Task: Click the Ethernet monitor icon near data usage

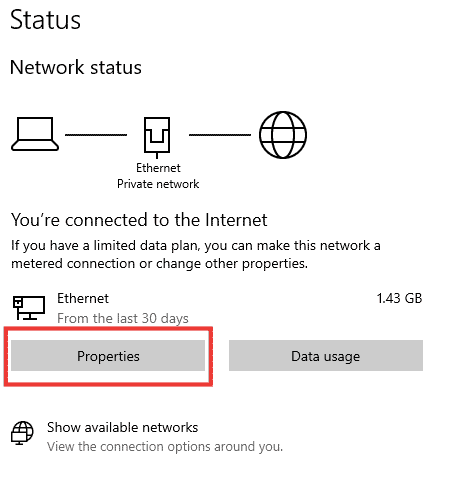Action: (29, 307)
